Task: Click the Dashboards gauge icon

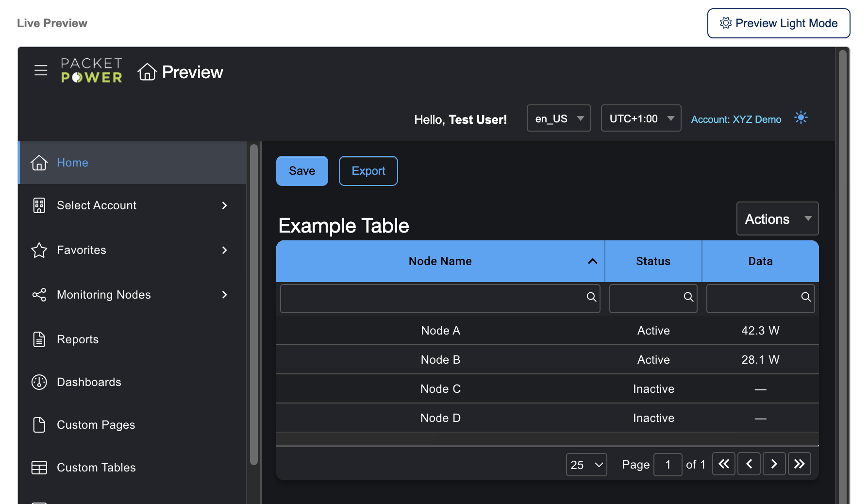Action: 39,382
